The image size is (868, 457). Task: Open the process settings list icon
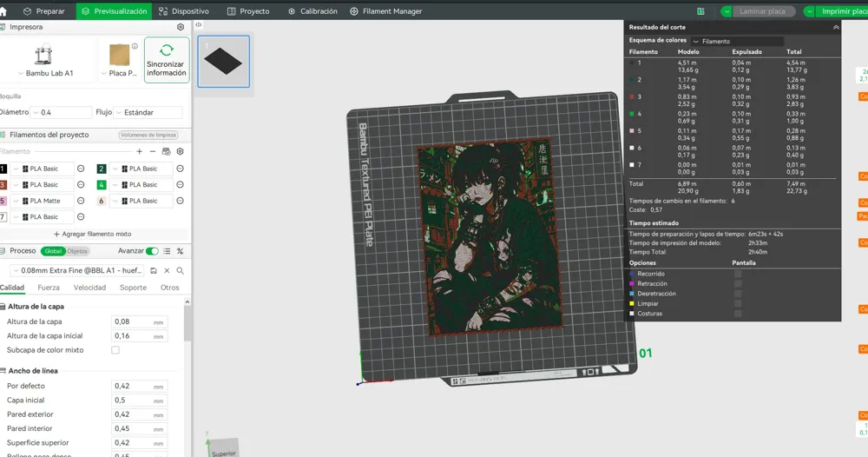pyautogui.click(x=167, y=251)
